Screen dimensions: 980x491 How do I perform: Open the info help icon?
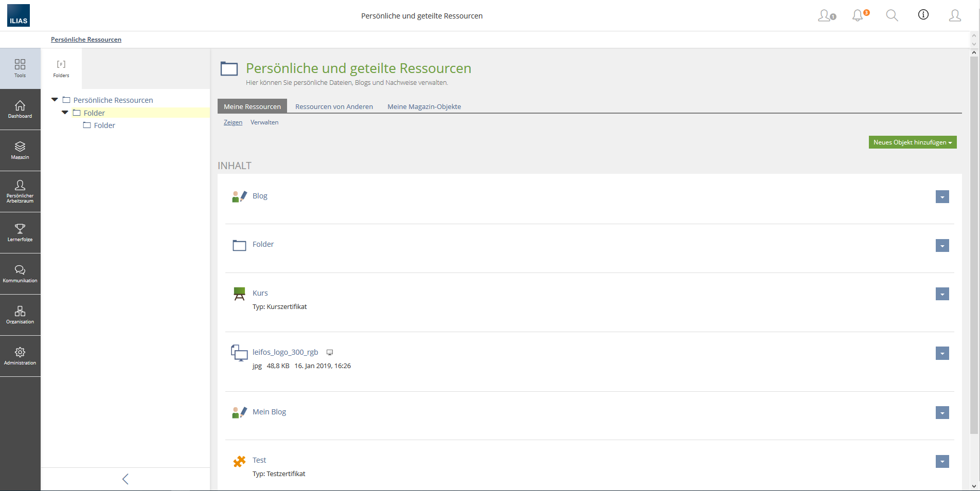pos(923,15)
